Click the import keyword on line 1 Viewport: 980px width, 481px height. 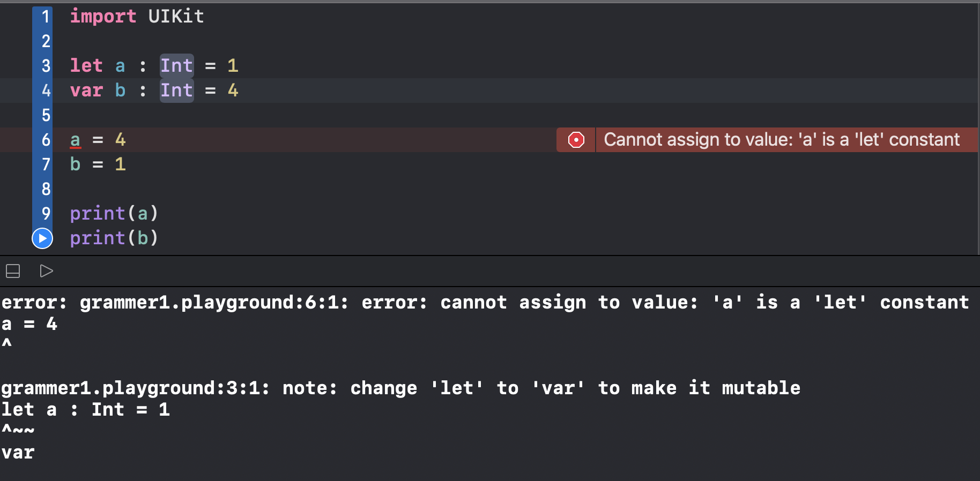point(103,17)
